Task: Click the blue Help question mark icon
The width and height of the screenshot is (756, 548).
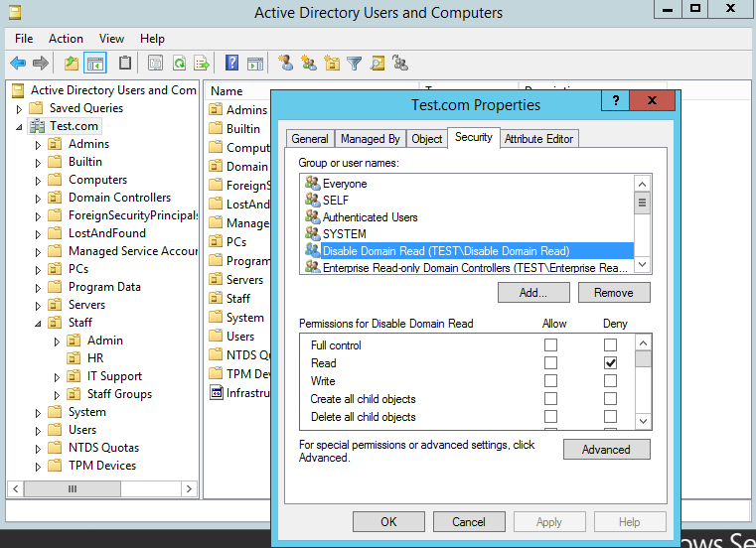Action: point(231,63)
